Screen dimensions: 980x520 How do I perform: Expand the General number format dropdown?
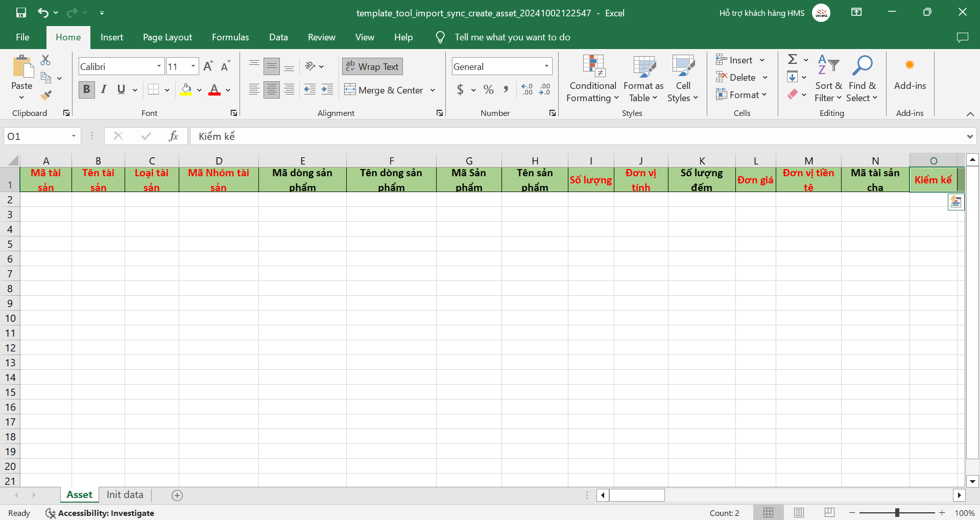546,66
